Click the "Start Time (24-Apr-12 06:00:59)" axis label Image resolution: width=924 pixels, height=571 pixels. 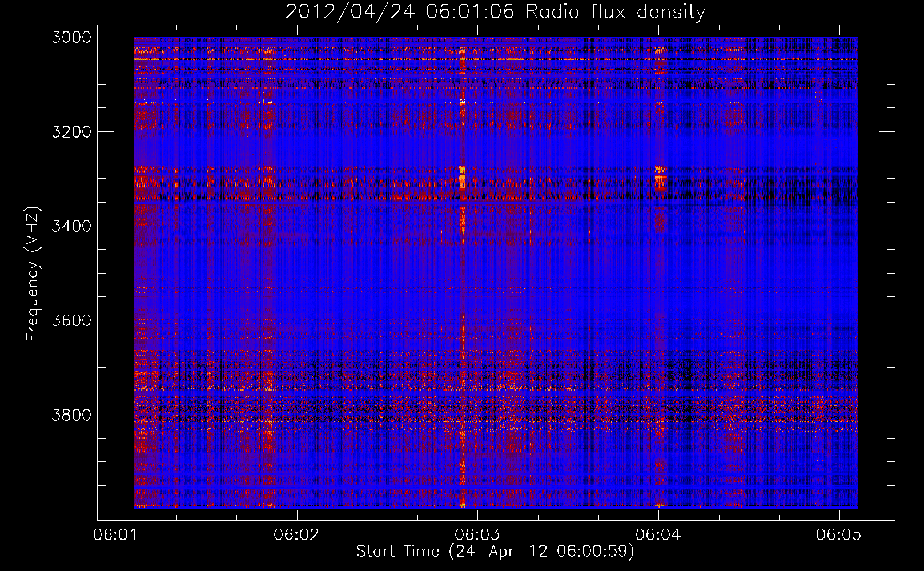[x=496, y=552]
